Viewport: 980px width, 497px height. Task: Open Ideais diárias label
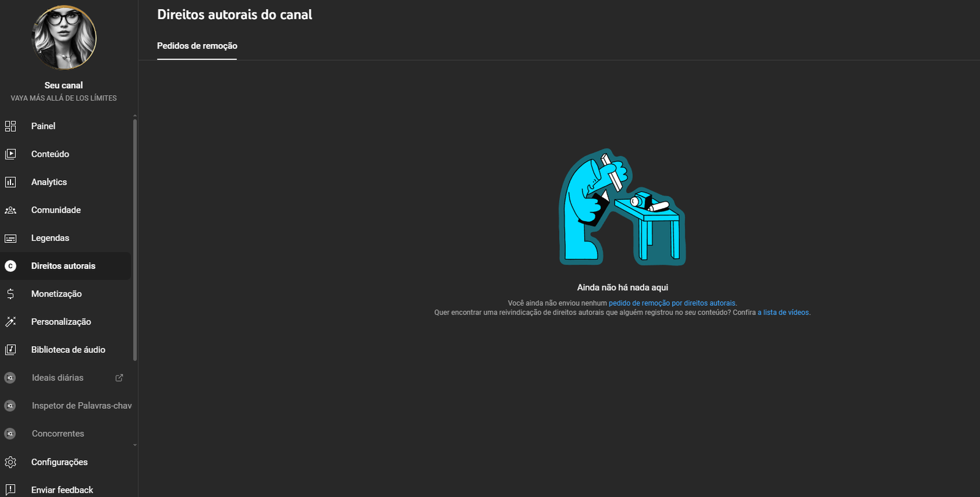[58, 377]
